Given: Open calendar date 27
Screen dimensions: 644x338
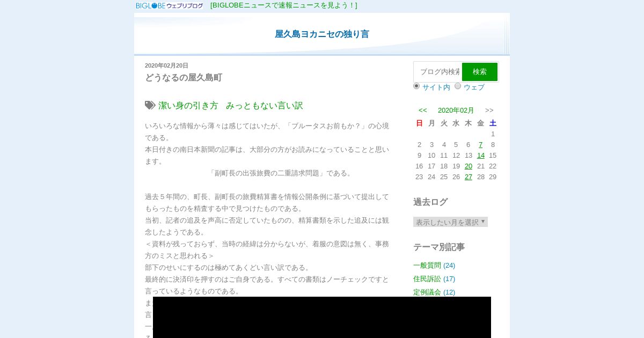Looking at the screenshot, I should tap(469, 177).
